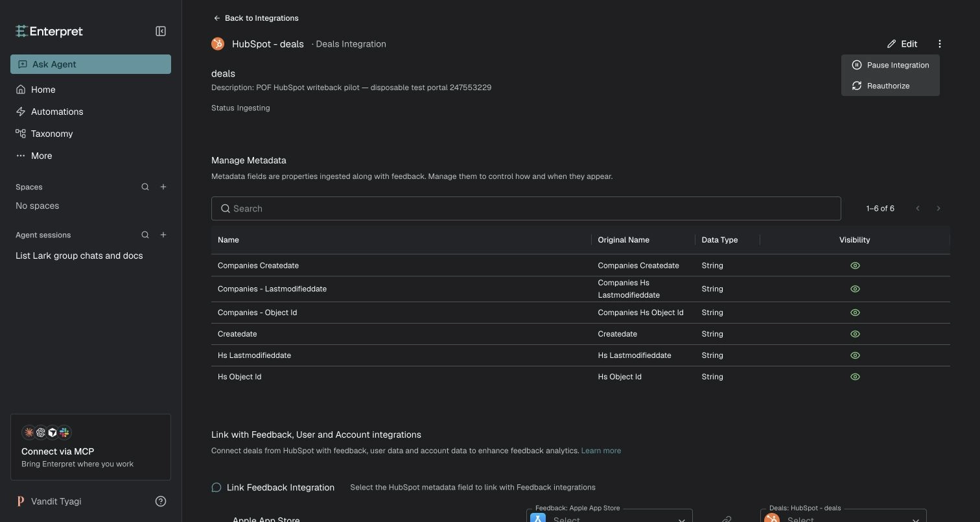Screen dimensions: 980x522
Task: Click the Edit button
Action: pyautogui.click(x=902, y=44)
